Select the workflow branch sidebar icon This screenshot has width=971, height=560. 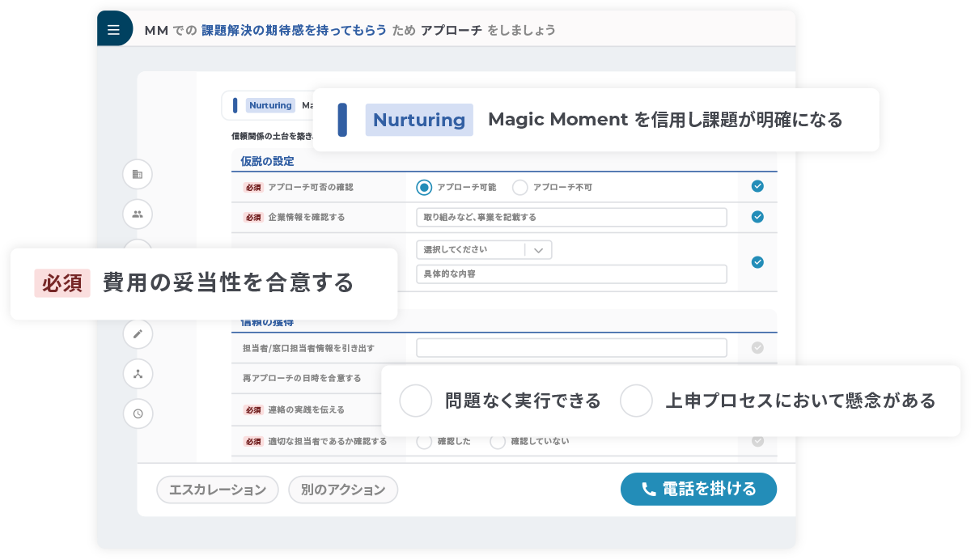tap(138, 374)
